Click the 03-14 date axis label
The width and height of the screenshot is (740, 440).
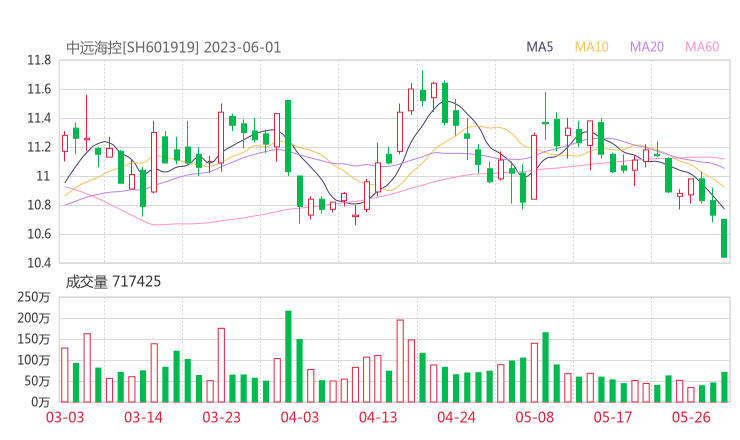tap(143, 417)
